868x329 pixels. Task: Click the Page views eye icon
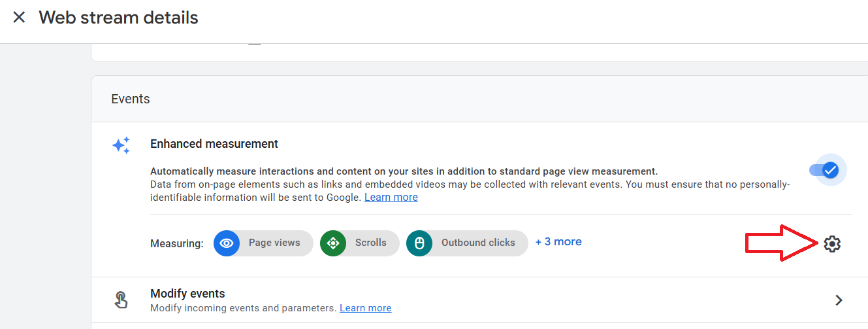tap(227, 243)
